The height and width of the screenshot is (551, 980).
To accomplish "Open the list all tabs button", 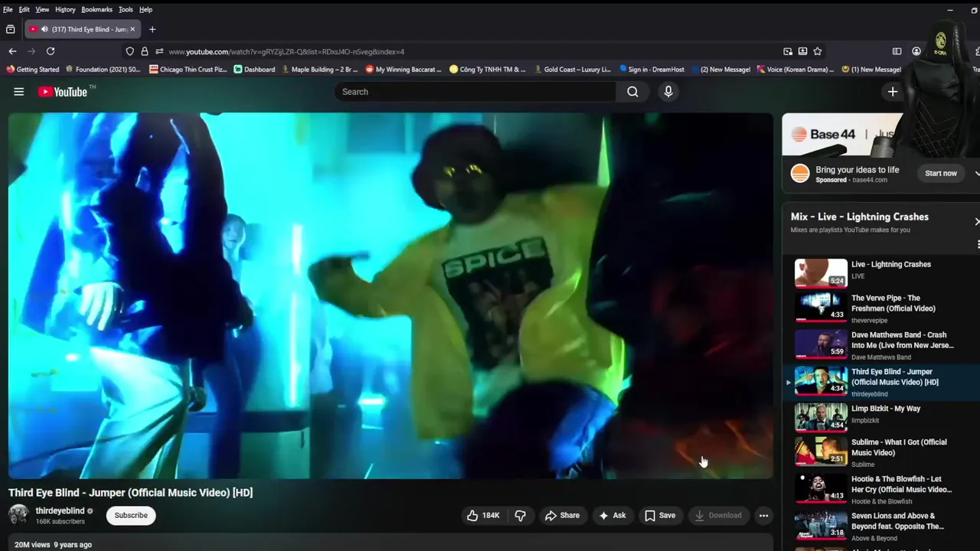I will (11, 29).
